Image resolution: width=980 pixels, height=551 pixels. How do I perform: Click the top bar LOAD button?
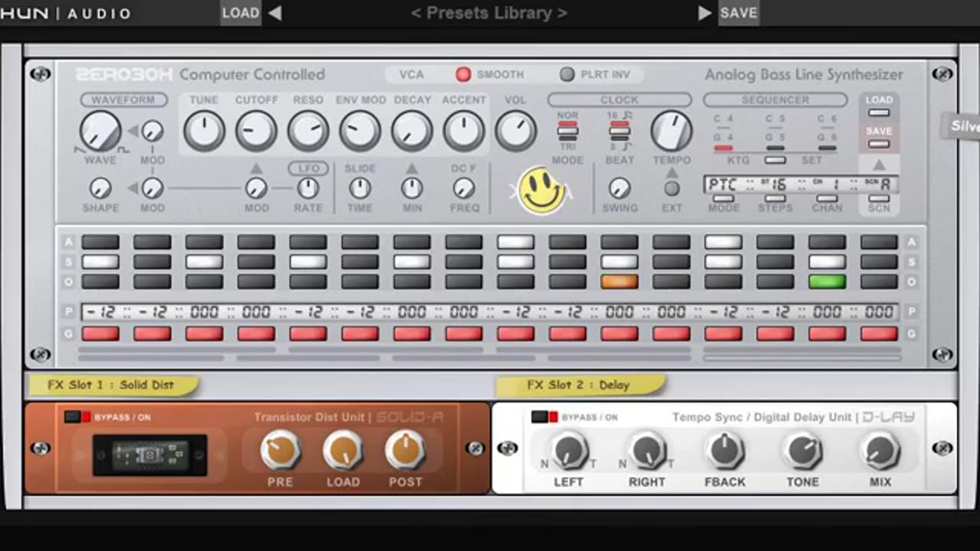pyautogui.click(x=240, y=13)
